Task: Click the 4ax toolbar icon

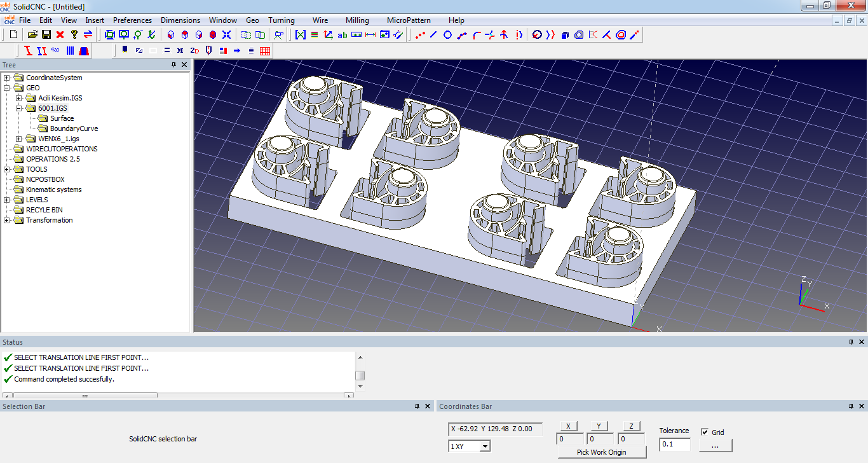Action: 55,50
